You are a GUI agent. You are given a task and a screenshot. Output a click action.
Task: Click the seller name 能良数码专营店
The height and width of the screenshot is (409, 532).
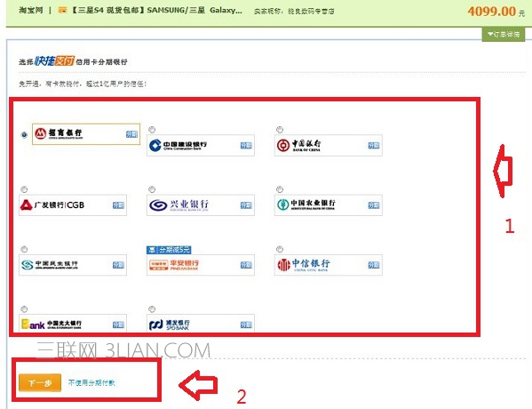pyautogui.click(x=311, y=12)
